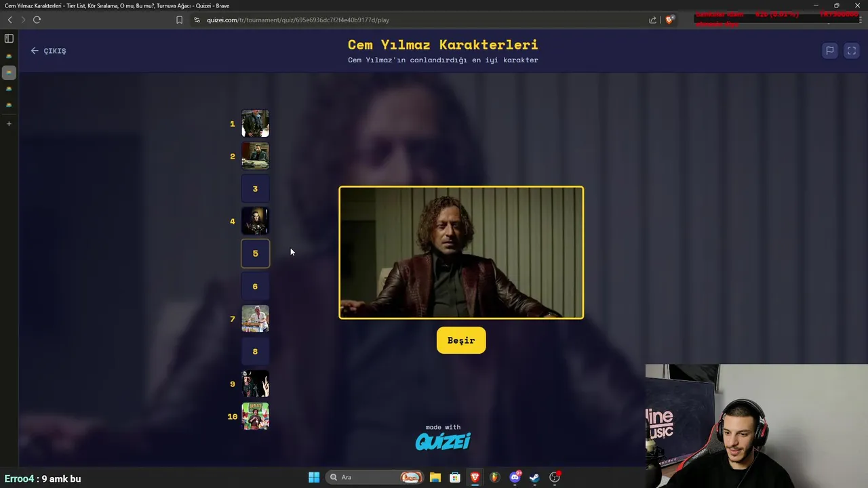Click the flag report icon
Viewport: 868px width, 488px height.
click(829, 51)
